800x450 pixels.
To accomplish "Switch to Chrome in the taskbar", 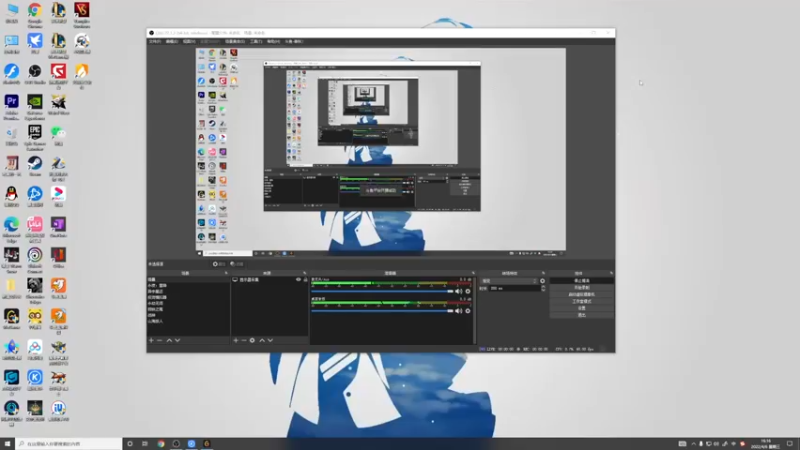I will coord(161,444).
